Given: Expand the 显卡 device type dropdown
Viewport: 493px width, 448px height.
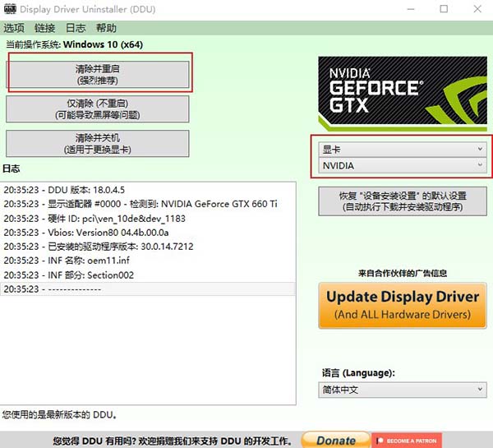Looking at the screenshot, I should pos(403,150).
